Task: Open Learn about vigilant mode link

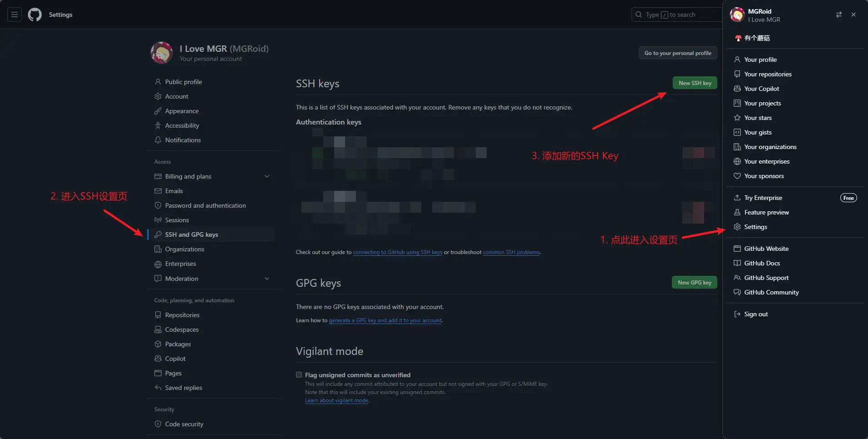Action: pyautogui.click(x=336, y=400)
